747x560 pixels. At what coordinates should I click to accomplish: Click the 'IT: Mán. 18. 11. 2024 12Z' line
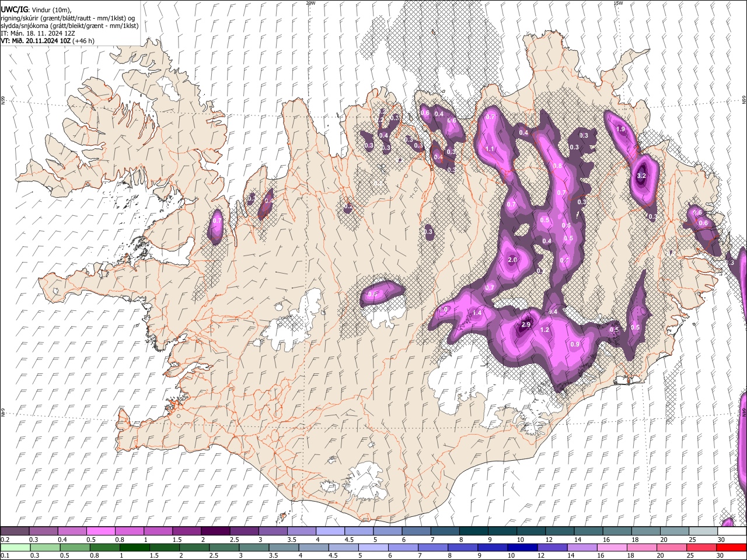[x=38, y=33]
